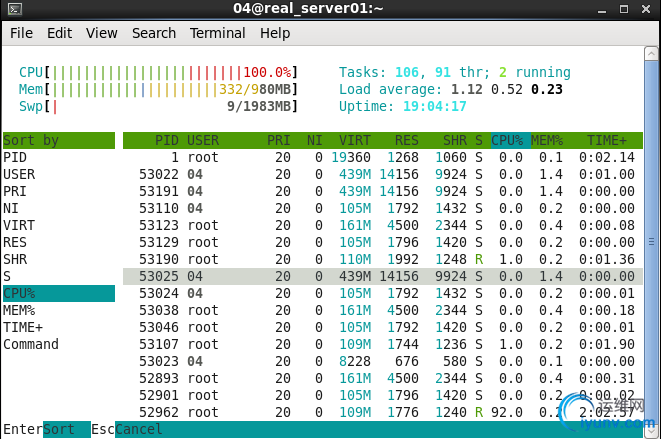
Task: Select highlighted CPU% sort option
Action: click(59, 294)
